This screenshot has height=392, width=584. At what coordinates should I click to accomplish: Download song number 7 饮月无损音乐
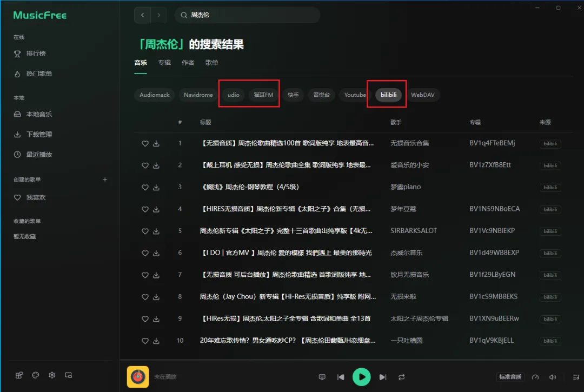coord(156,275)
